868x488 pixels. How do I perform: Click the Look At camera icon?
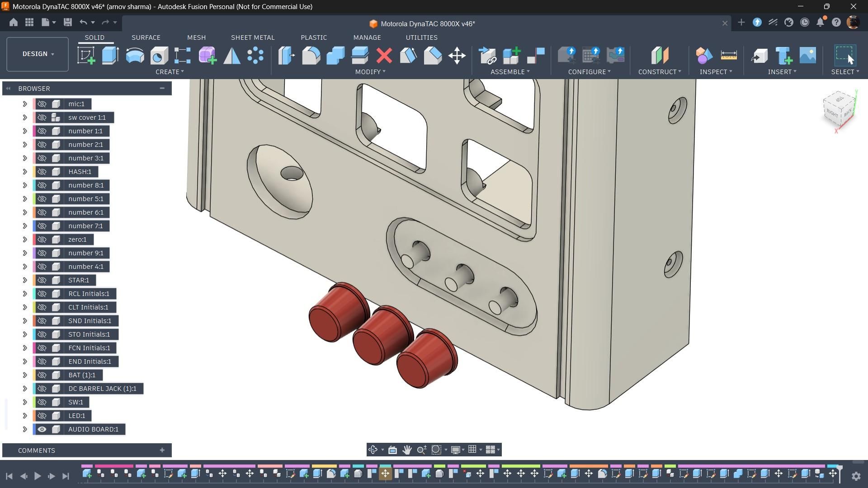392,450
